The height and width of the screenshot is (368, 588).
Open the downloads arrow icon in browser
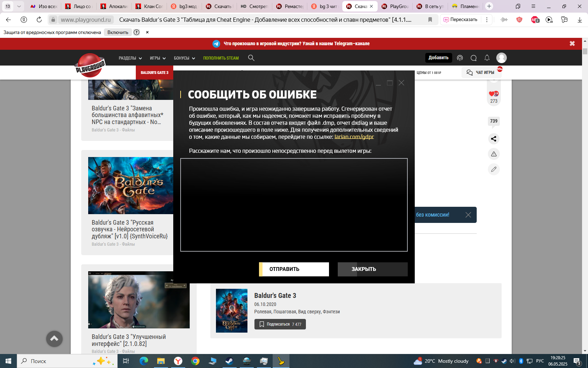(580, 20)
